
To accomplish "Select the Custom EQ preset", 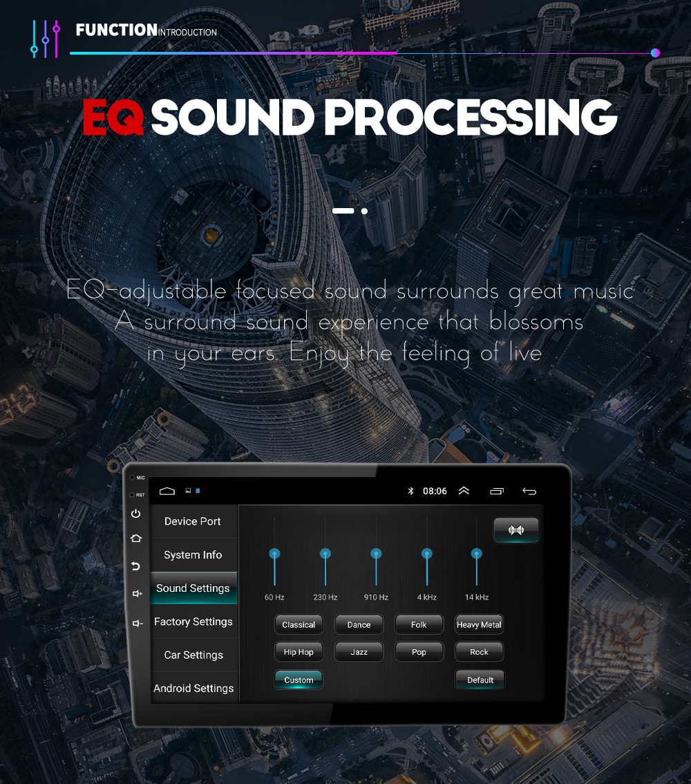I will point(299,680).
